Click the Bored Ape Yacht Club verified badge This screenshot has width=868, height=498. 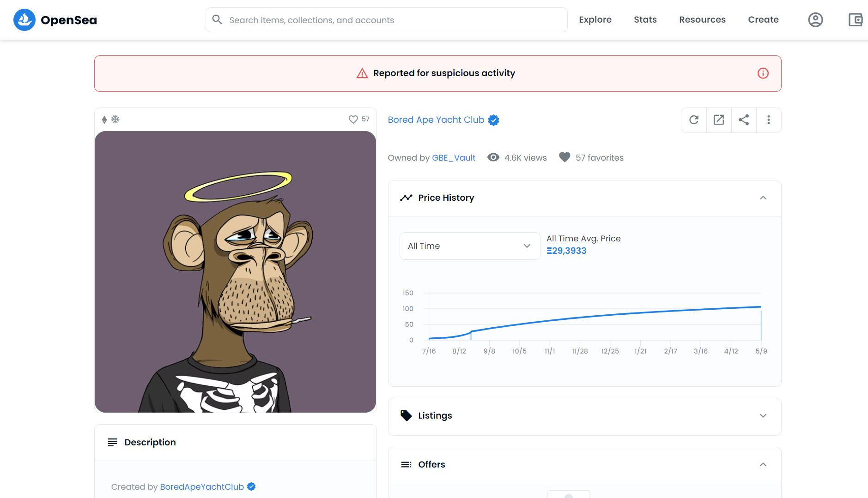pyautogui.click(x=494, y=120)
